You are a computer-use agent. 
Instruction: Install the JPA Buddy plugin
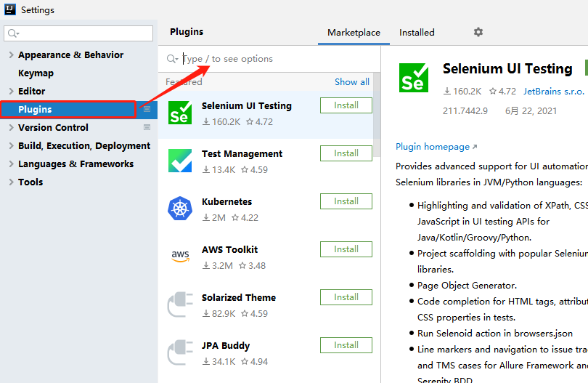(x=346, y=345)
